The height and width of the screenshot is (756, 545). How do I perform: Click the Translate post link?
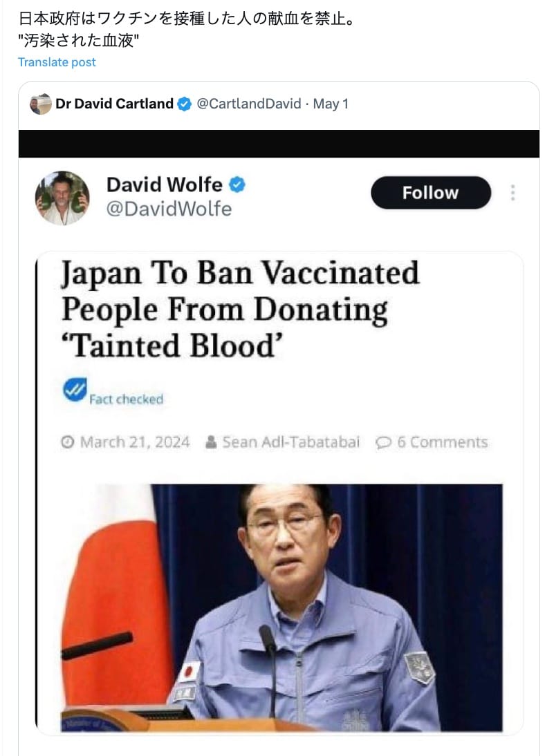click(x=57, y=62)
